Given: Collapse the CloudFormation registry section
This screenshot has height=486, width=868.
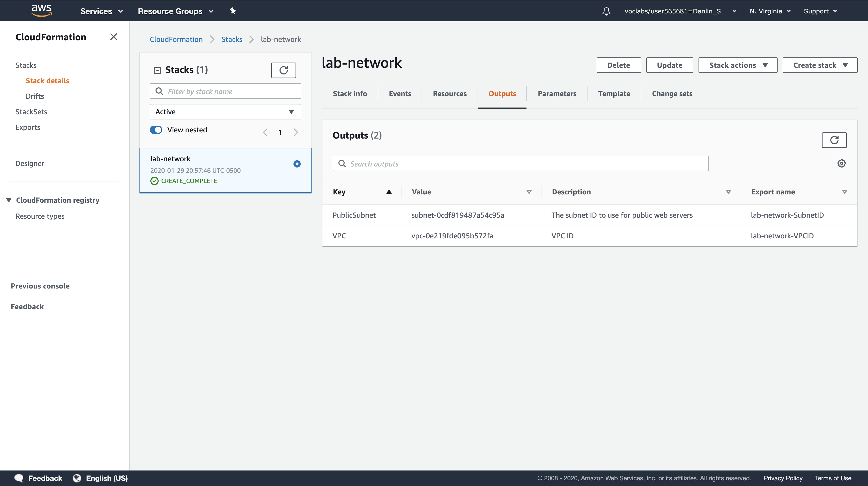Looking at the screenshot, I should (9, 200).
